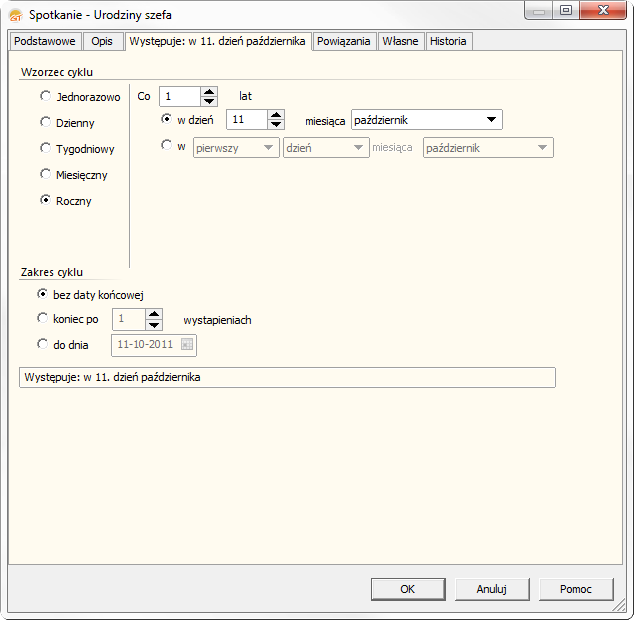Choose the 'Dzienny' cycle pattern
The image size is (634, 620).
pos(45,122)
